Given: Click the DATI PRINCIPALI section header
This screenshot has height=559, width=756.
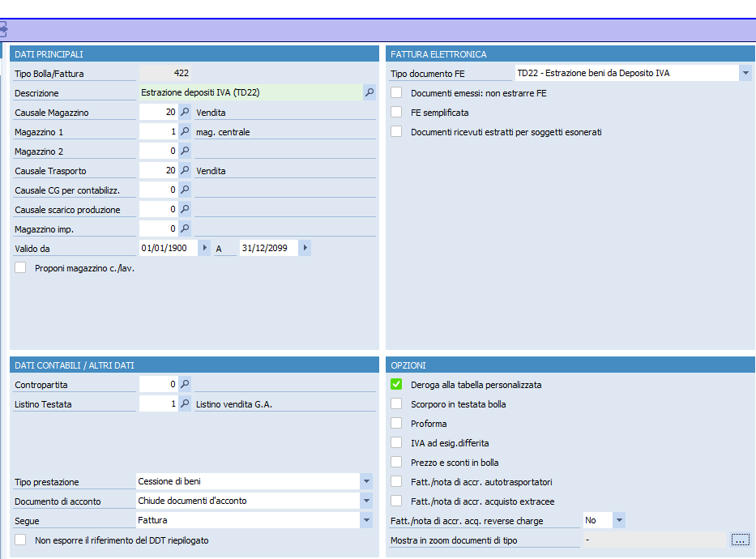Looking at the screenshot, I should pos(194,54).
